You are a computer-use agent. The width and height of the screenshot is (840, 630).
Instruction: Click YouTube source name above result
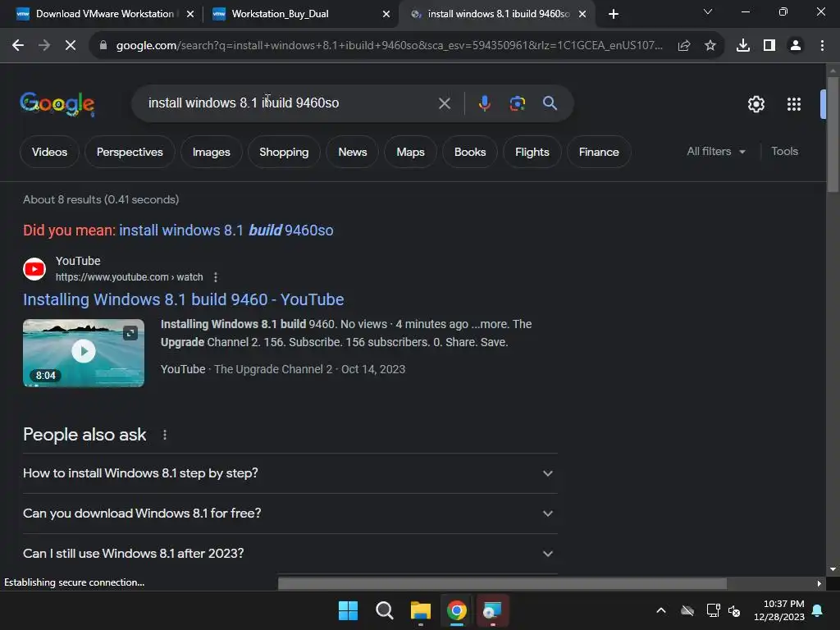[x=78, y=261]
